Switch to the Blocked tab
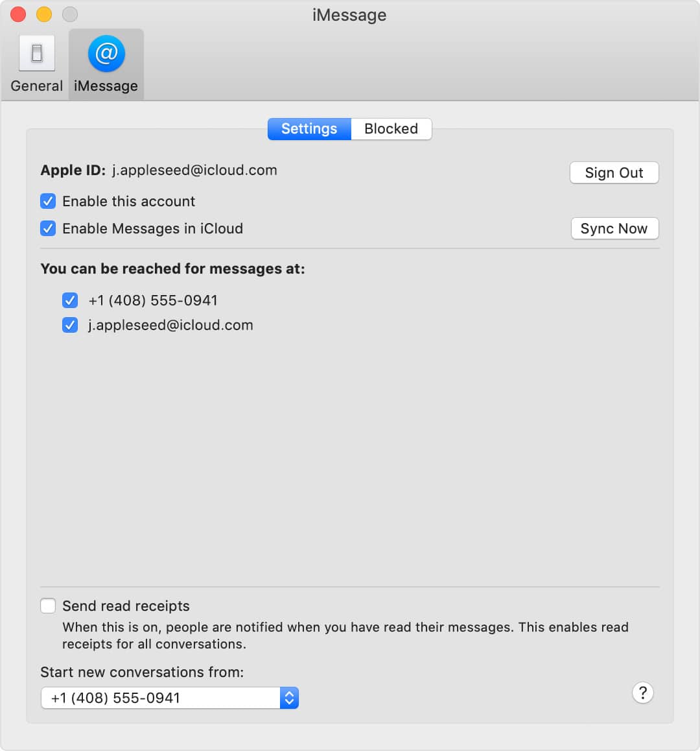This screenshot has height=751, width=700. click(x=390, y=128)
